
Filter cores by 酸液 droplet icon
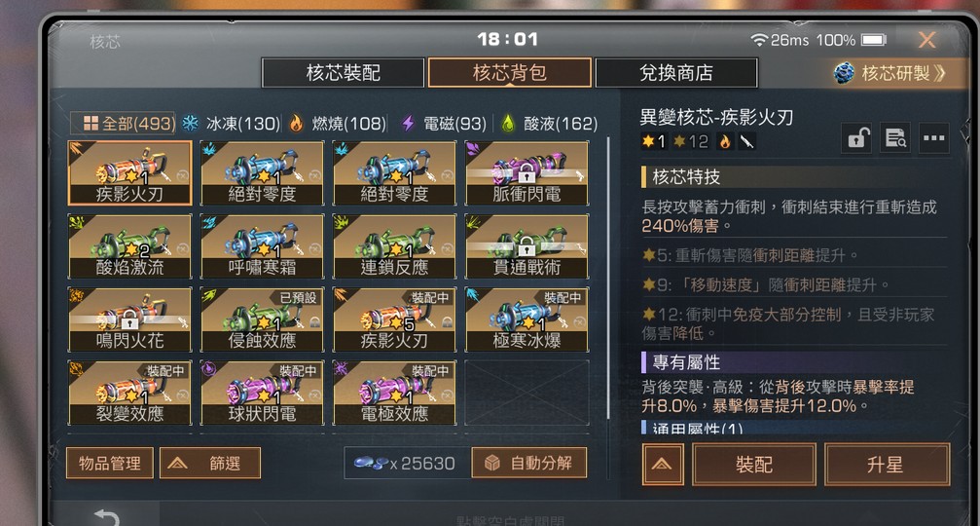point(507,123)
